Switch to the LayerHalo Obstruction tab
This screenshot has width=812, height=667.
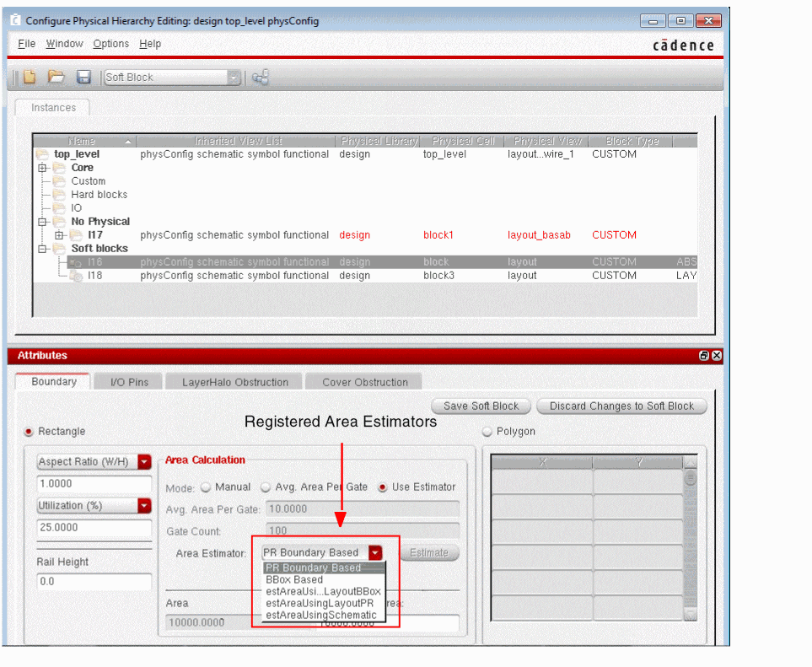pos(234,382)
